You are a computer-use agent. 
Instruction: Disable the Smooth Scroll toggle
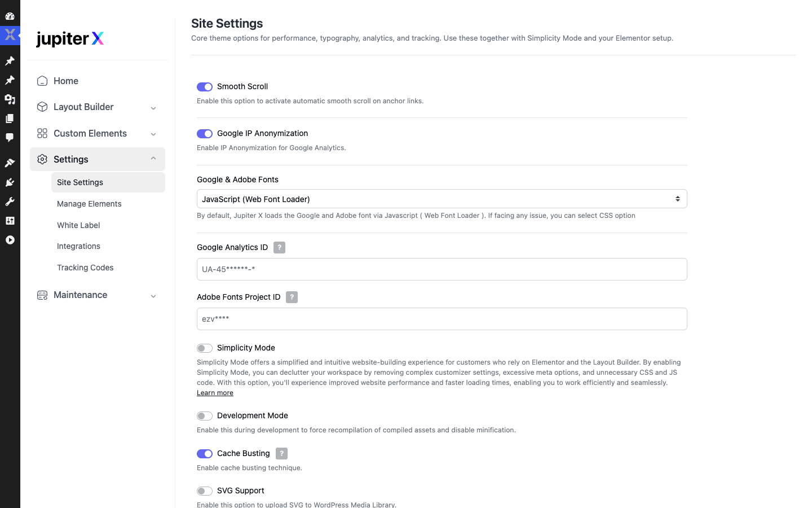[x=205, y=87]
